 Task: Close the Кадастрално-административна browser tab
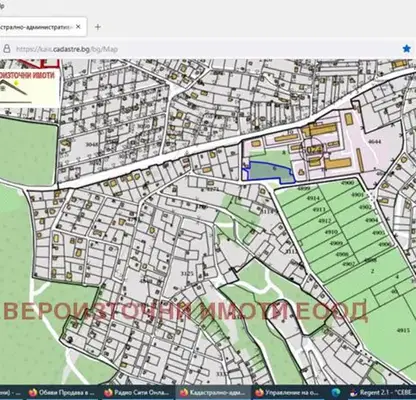[x=78, y=27]
